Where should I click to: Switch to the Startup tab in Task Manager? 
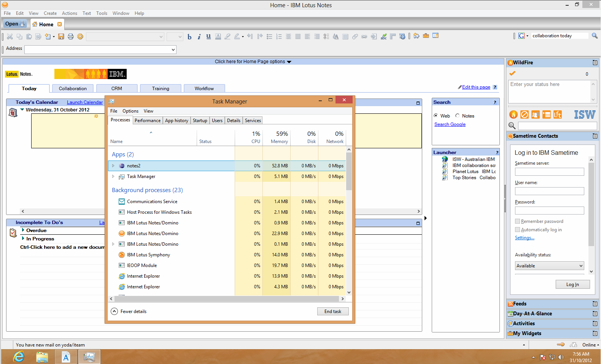[x=200, y=121]
